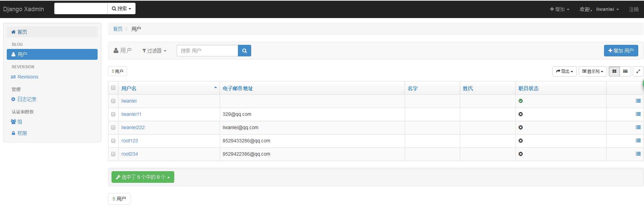Image resolution: width=644 pixels, height=213 pixels.
Task: Click the green check staff status of liwanlei
Action: click(x=521, y=101)
